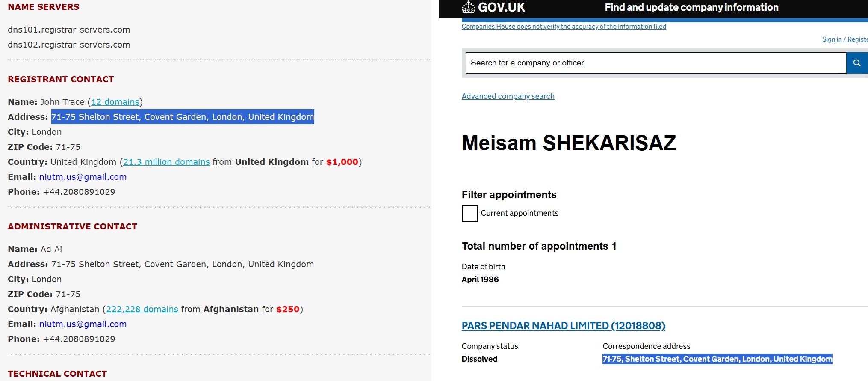Screen dimensions: 868x381
Task: Click the registrant phone number +44.2080891029
Action: [79, 192]
